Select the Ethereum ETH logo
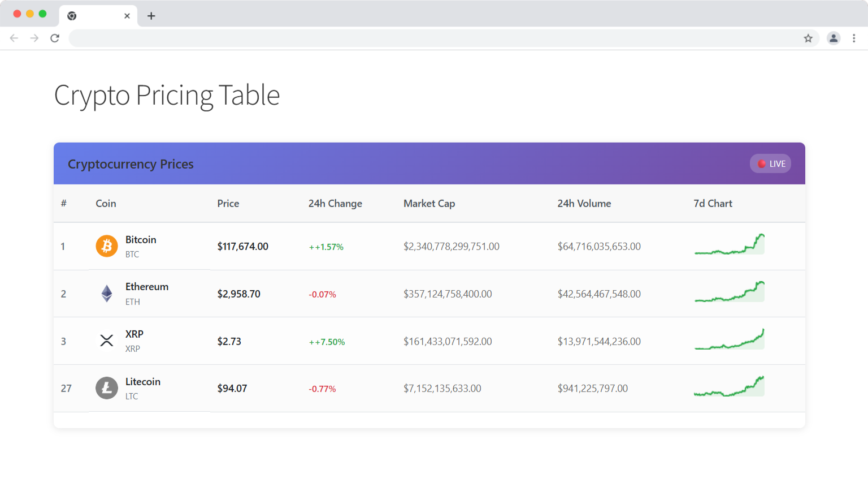 pos(106,294)
